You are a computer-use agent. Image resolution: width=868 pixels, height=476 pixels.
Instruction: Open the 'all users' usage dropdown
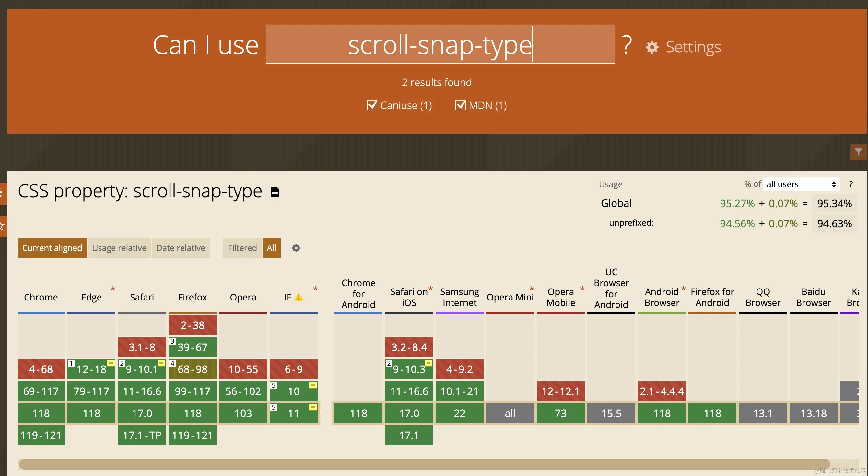(801, 184)
